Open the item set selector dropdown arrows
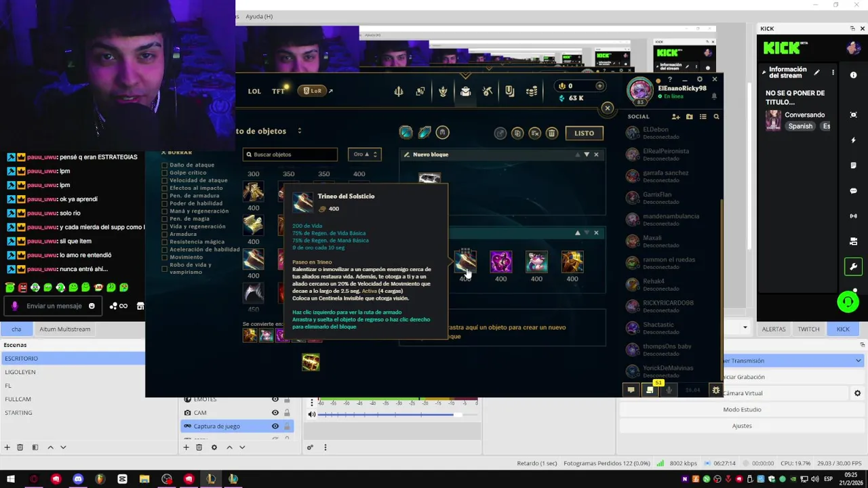Screen dimensions: 868x488 click(299, 131)
